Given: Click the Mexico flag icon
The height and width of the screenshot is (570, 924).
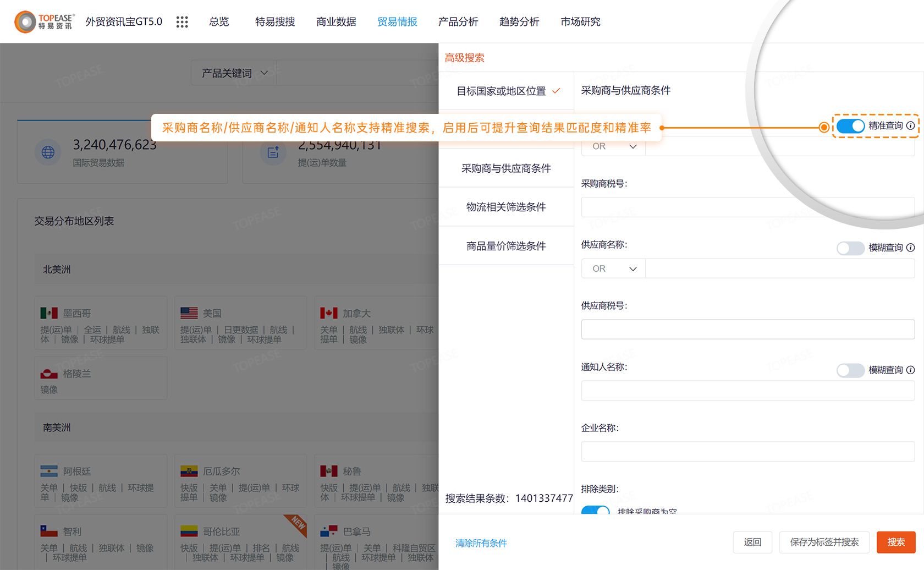Looking at the screenshot, I should click(49, 313).
